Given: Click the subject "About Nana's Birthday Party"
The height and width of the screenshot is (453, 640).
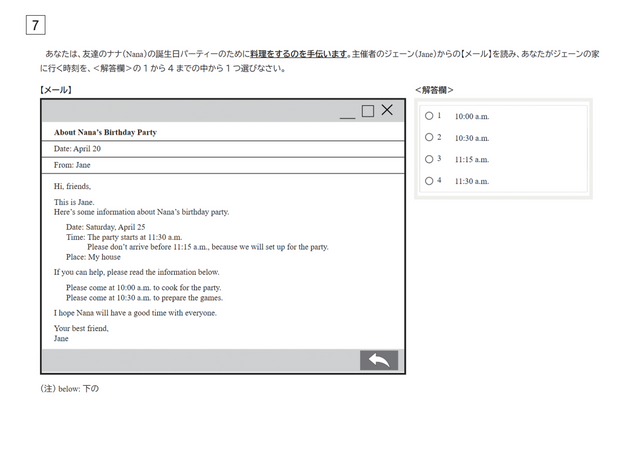Looking at the screenshot, I should (105, 132).
